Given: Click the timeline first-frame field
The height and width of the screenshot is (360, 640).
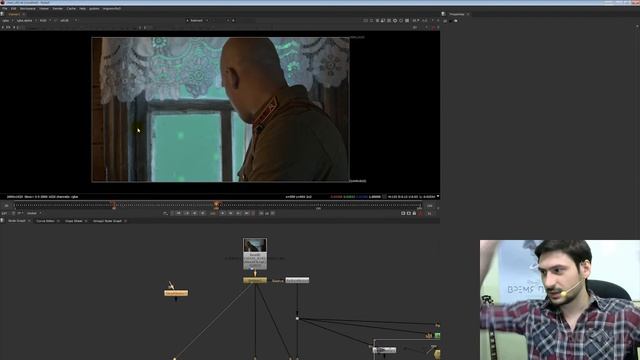Looking at the screenshot, I should 6,206.
